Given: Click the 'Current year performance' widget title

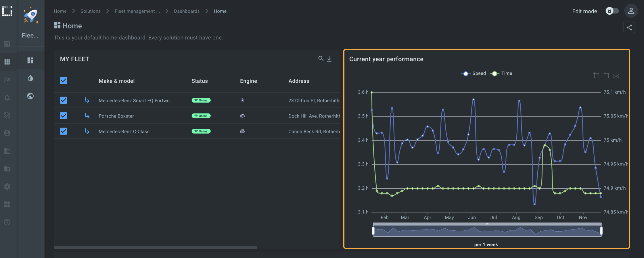Looking at the screenshot, I should (x=386, y=59).
